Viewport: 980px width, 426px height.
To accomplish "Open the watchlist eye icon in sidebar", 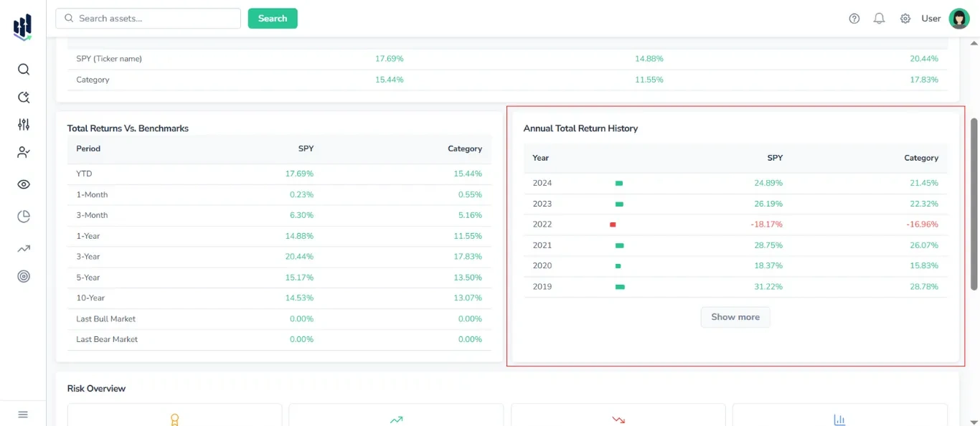I will click(x=23, y=184).
